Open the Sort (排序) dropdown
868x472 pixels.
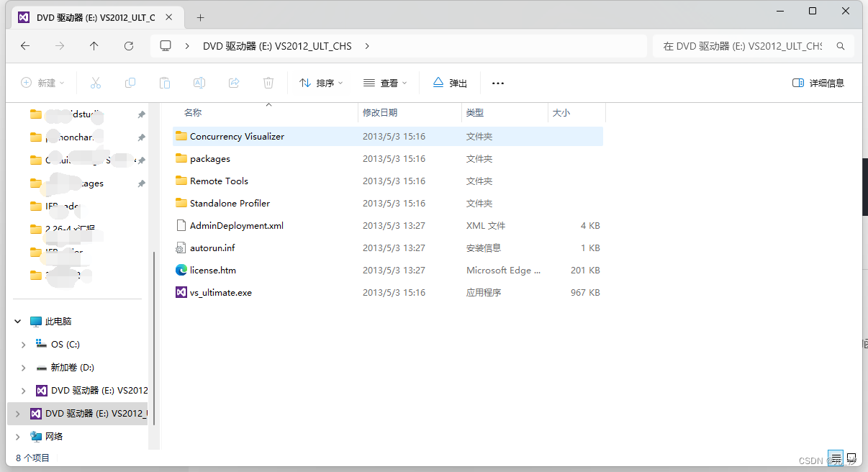[321, 83]
